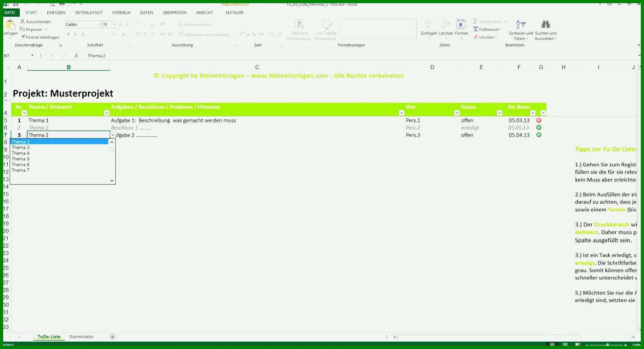Expand the Name Box dropdown arrow

32,56
